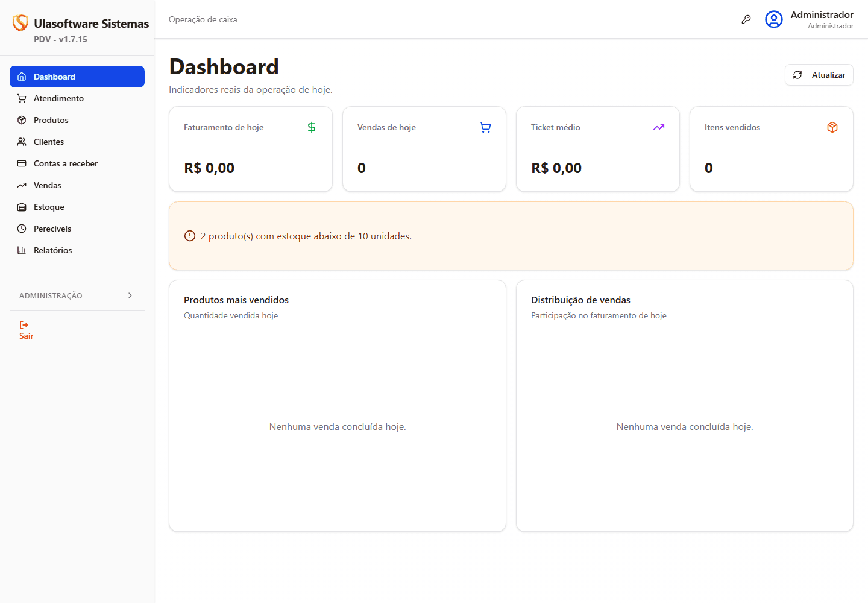The width and height of the screenshot is (868, 603).
Task: Navigate to Vendas in sidebar
Action: 77,185
